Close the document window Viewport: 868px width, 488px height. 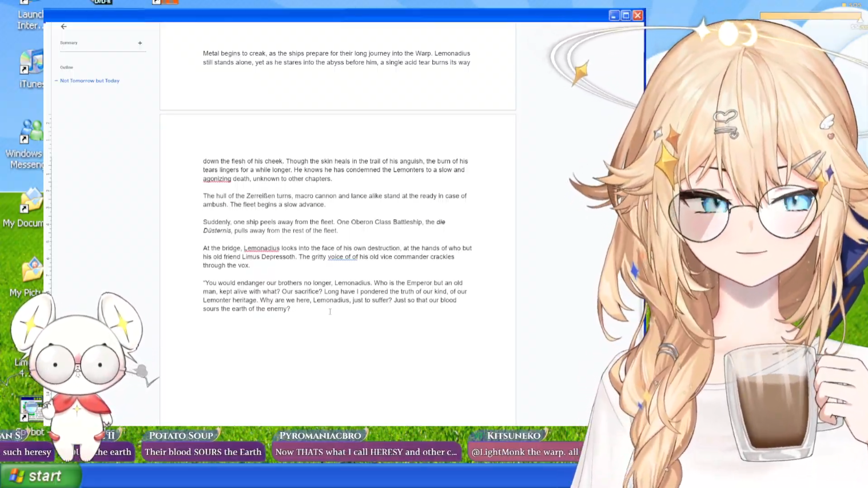[x=638, y=15]
